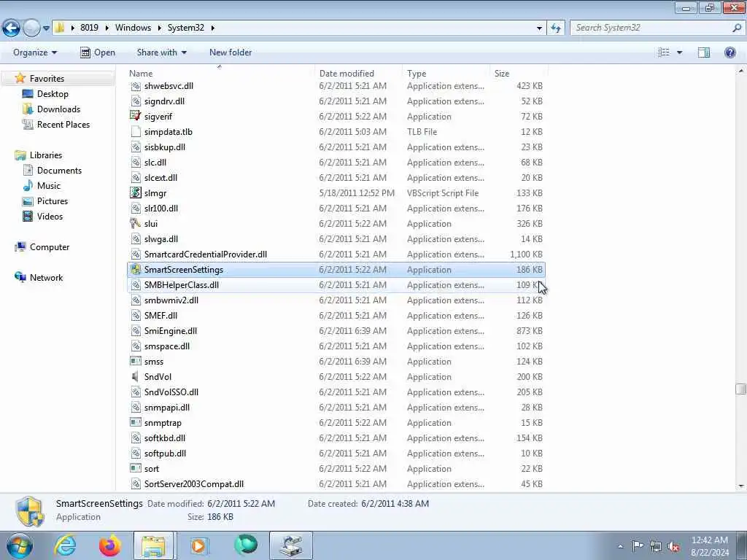Click the search magnifier icon
747x560 pixels.
tap(737, 28)
